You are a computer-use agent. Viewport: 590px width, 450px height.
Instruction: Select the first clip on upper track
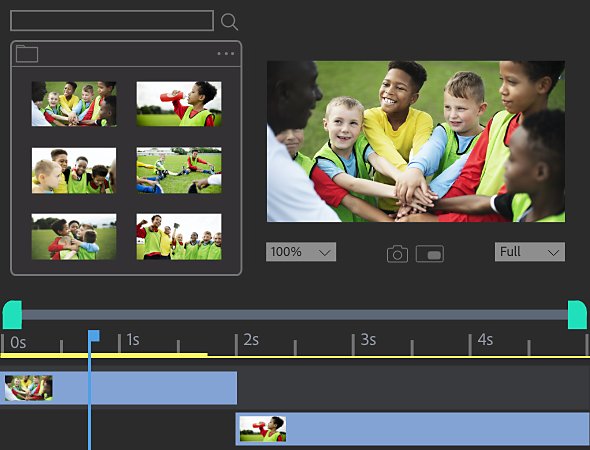(118, 388)
